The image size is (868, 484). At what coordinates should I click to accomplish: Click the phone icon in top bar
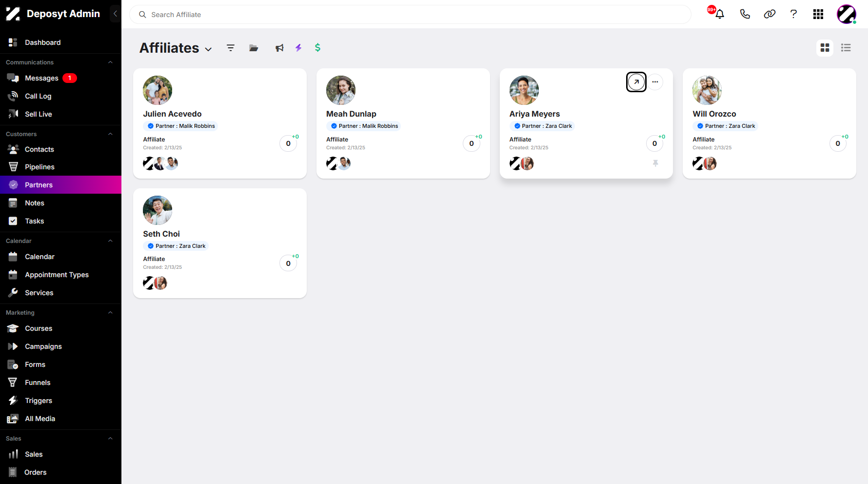point(745,14)
